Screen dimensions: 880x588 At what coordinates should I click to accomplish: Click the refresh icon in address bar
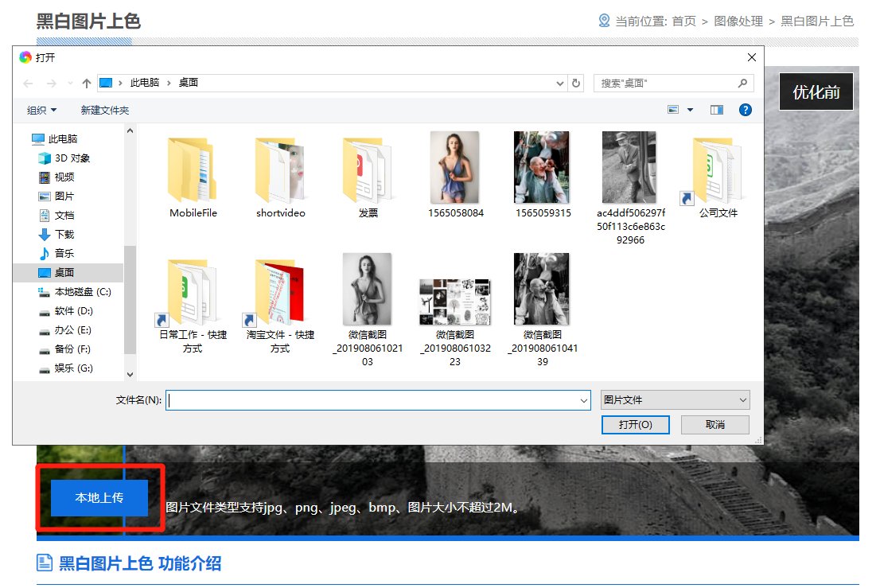tap(577, 83)
